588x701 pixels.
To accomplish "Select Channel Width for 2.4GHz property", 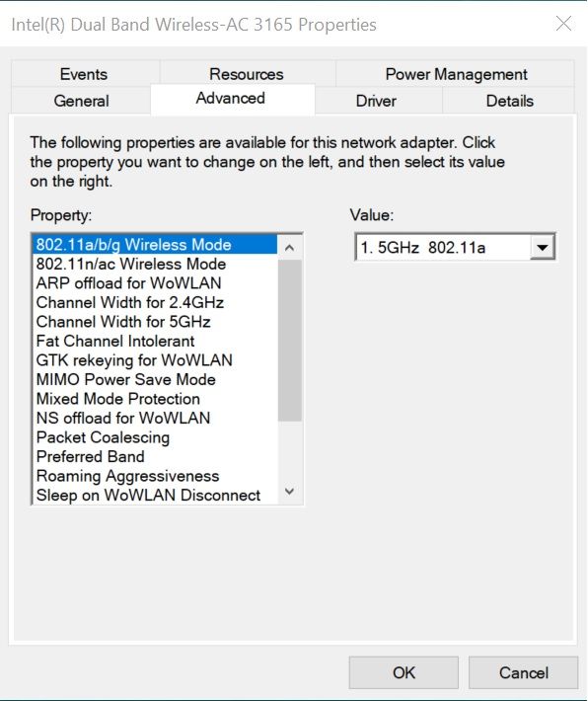I will 155,303.
